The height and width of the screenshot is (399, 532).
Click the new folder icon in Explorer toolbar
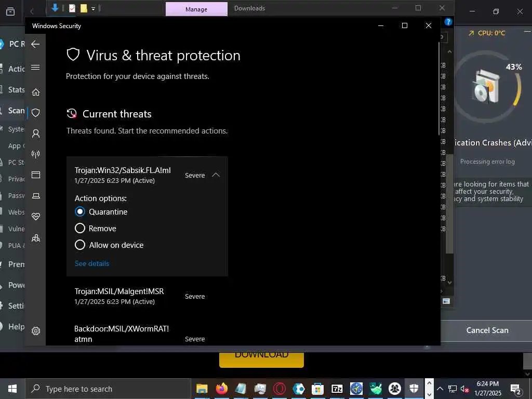point(84,8)
